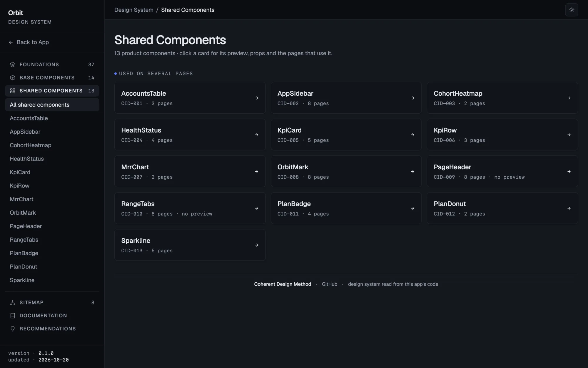
Task: Click the arrow on the OrbitMark card
Action: pyautogui.click(x=413, y=172)
